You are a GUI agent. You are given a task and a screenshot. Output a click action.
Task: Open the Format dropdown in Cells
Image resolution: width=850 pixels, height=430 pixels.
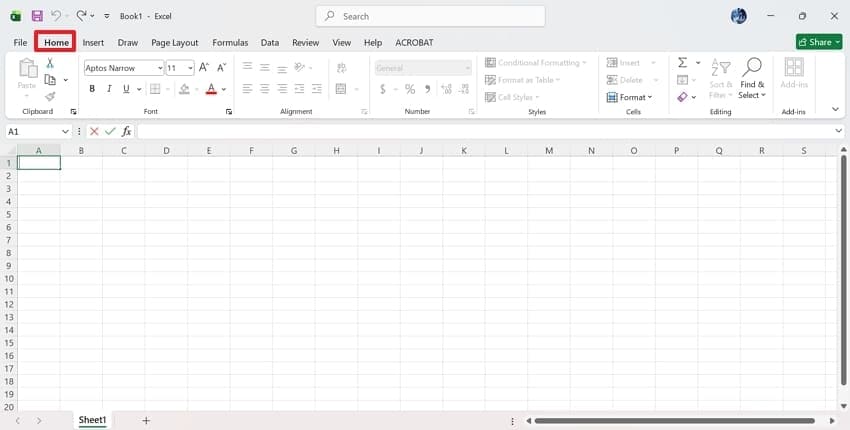(629, 97)
